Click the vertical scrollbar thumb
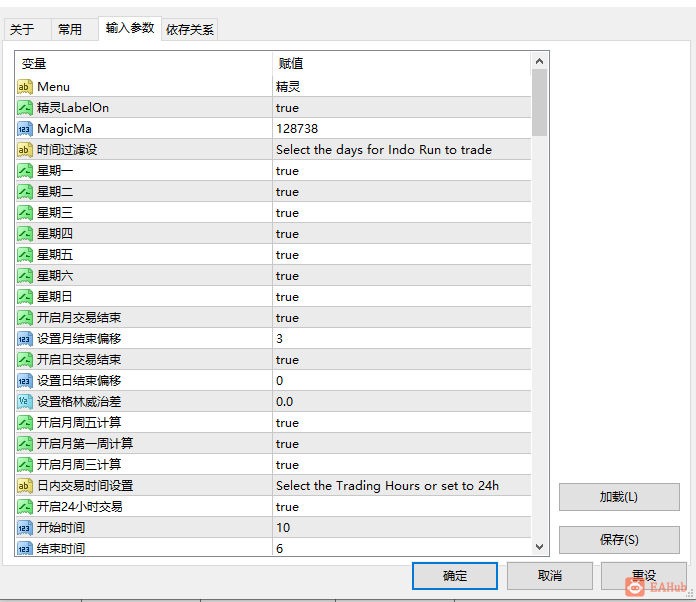Viewport: 696px width, 602px height. point(539,103)
